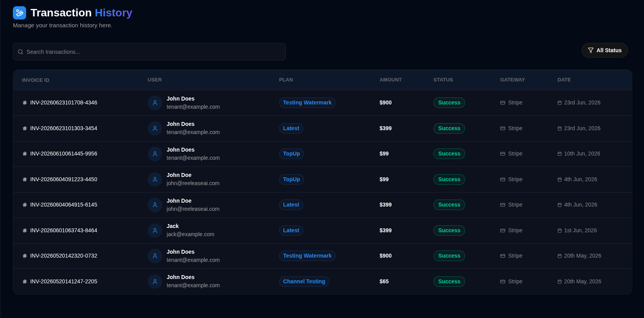Select the John Does row dated 20th May $900
Screen dimensions: 644x318
pos(322,256)
